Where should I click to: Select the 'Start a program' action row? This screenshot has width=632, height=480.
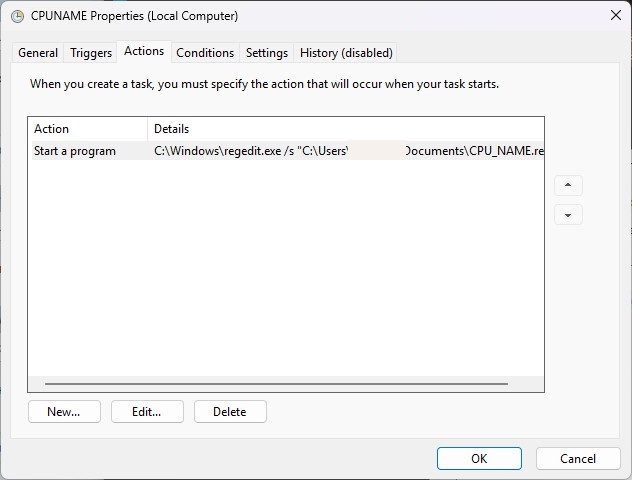[75, 151]
